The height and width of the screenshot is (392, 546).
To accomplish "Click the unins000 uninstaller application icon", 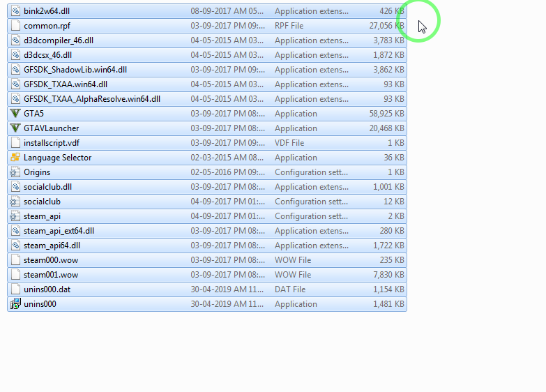I will (x=15, y=304).
